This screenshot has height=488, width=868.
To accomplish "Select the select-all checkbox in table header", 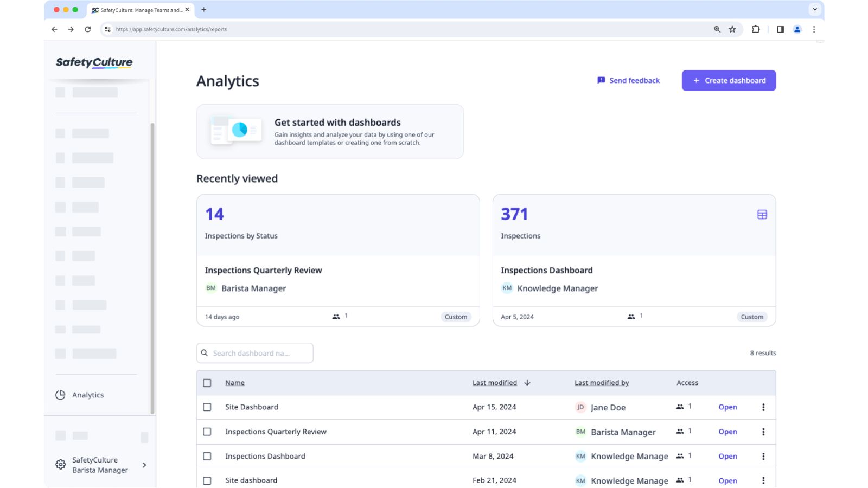I will (x=207, y=383).
